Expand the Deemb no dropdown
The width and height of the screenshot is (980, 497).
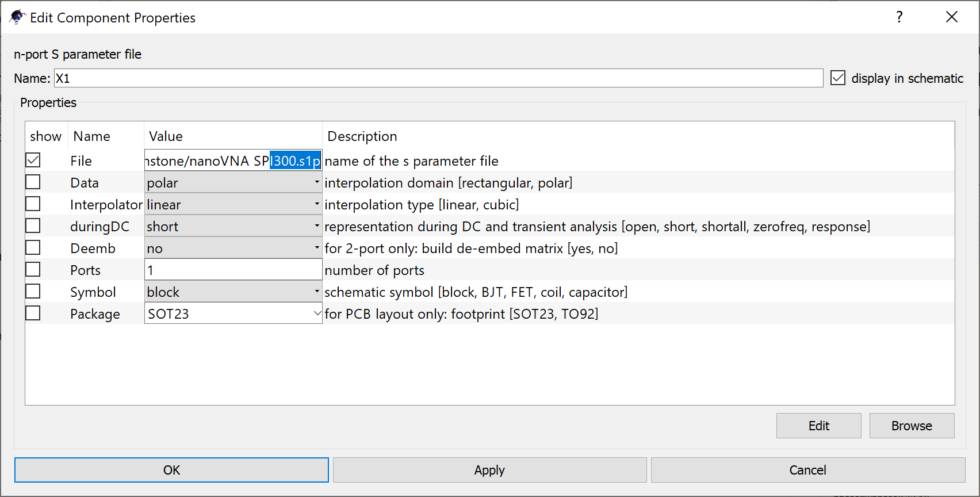[x=233, y=248]
